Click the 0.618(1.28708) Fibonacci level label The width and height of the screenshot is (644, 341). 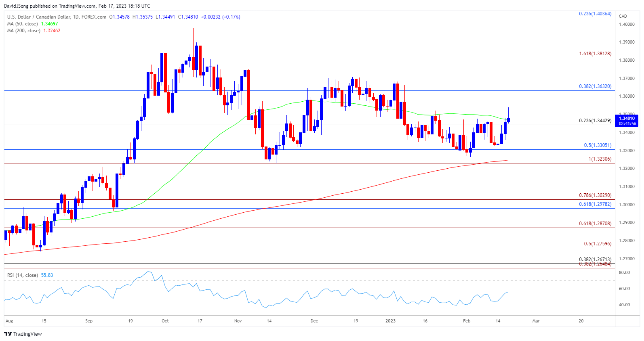tap(595, 224)
